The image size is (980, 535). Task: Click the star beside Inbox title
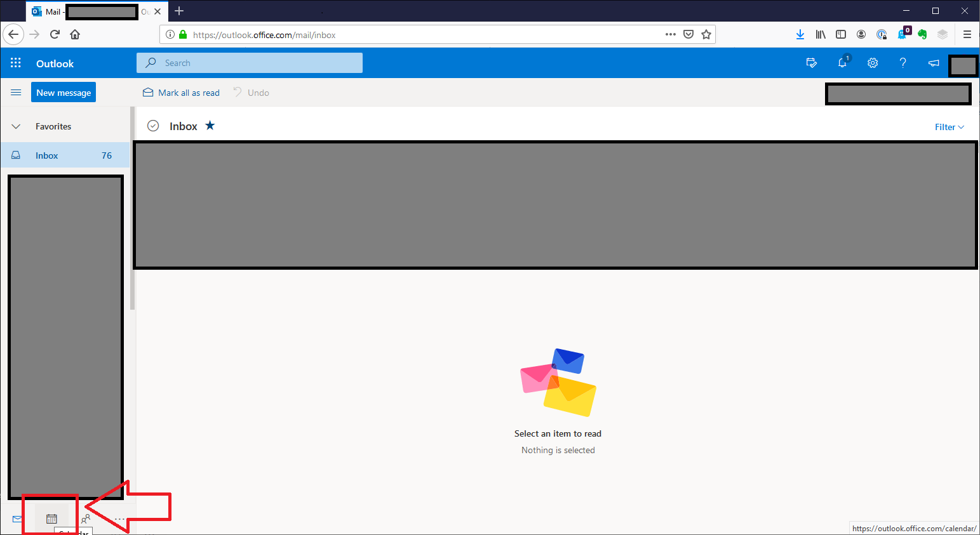coord(210,126)
